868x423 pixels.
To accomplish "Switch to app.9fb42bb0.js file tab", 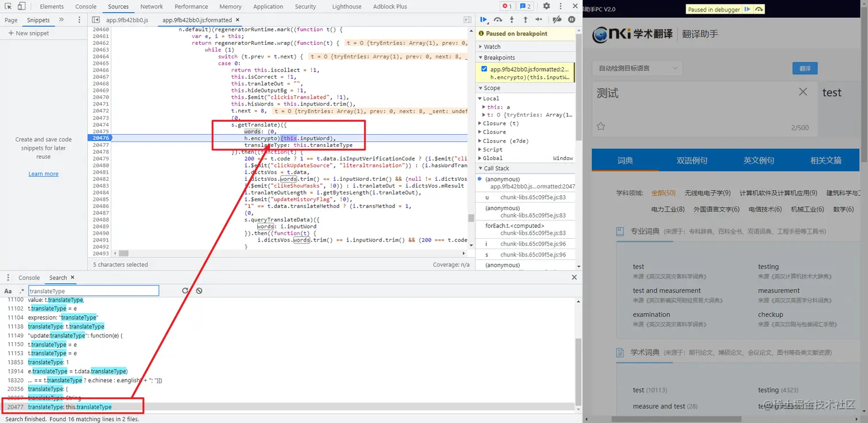I will (127, 20).
